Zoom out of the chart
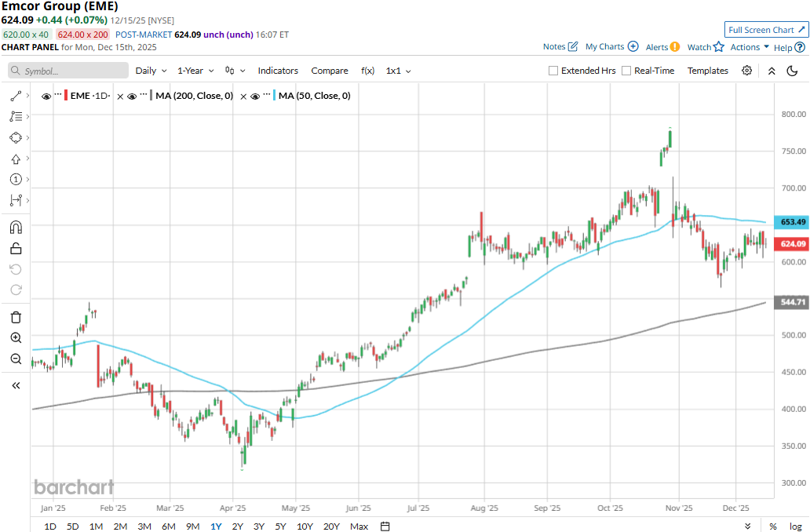 [16, 359]
